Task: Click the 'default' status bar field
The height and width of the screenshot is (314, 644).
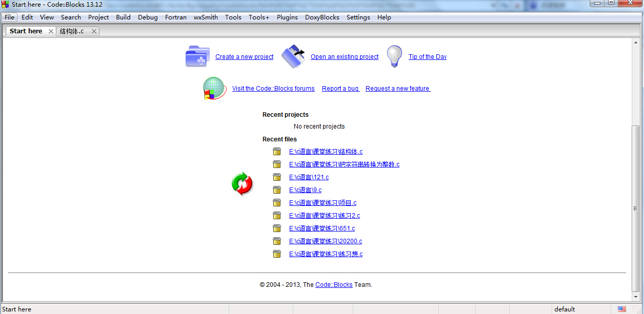Action: click(x=565, y=309)
